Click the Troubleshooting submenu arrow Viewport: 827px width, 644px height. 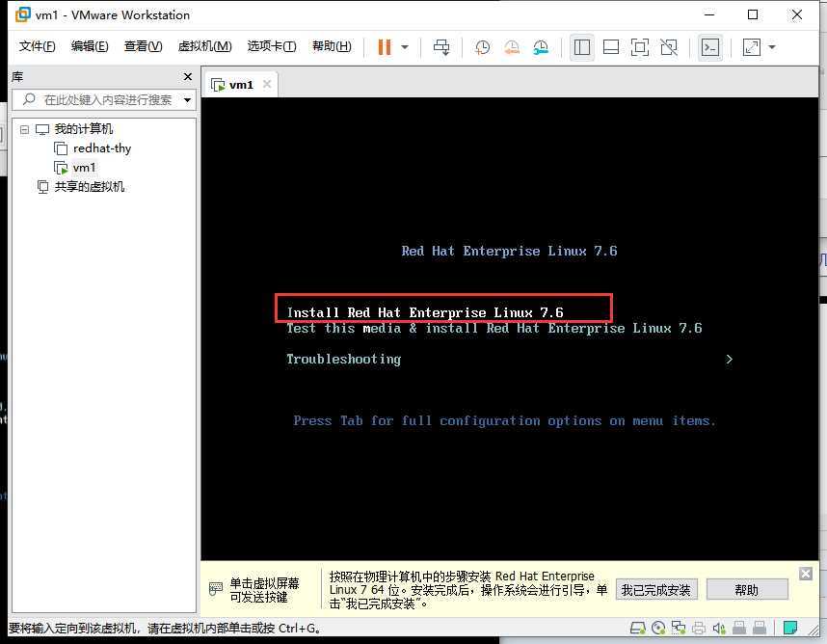(729, 360)
